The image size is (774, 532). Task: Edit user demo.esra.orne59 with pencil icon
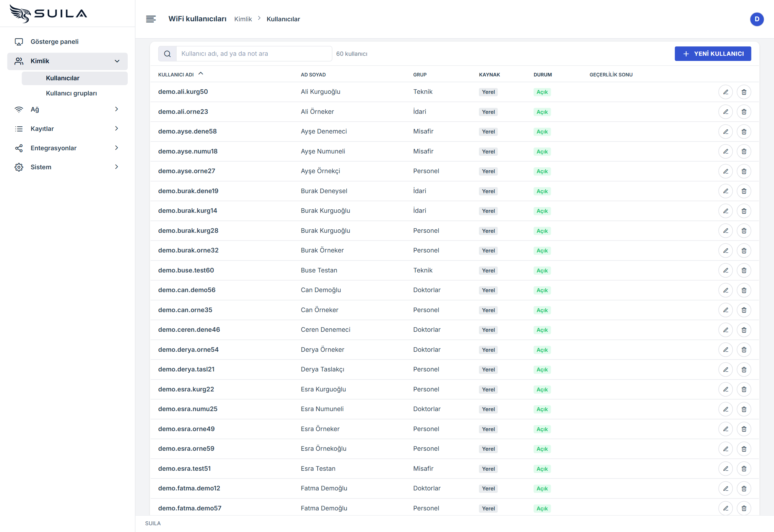click(725, 449)
